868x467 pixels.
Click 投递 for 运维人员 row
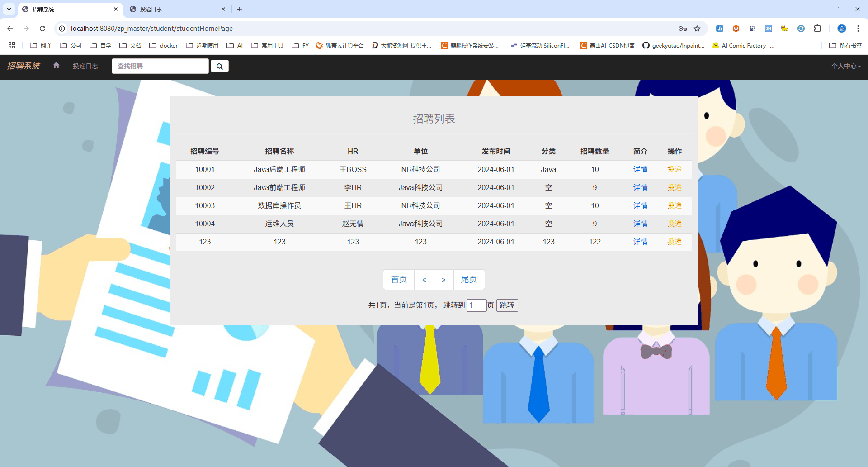[675, 224]
